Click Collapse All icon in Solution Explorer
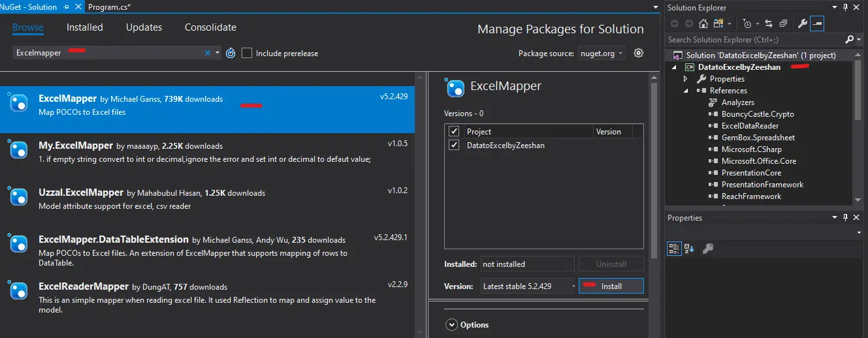Image resolution: width=868 pixels, height=338 pixels. pyautogui.click(x=783, y=23)
